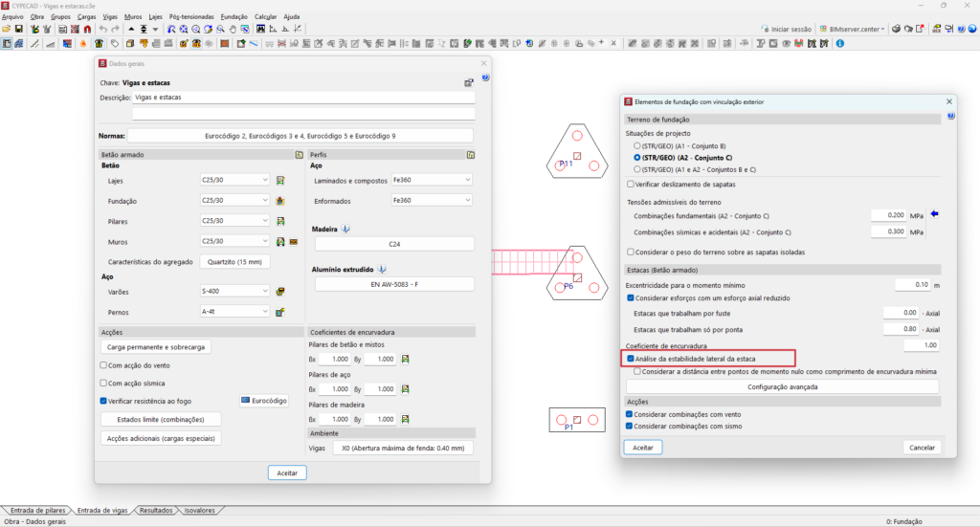
Task: Open Fundação concrete class dropdown
Action: [235, 201]
